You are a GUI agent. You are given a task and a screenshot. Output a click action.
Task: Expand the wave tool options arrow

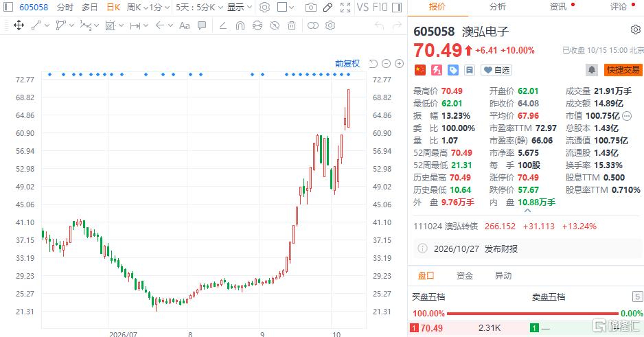(x=97, y=25)
